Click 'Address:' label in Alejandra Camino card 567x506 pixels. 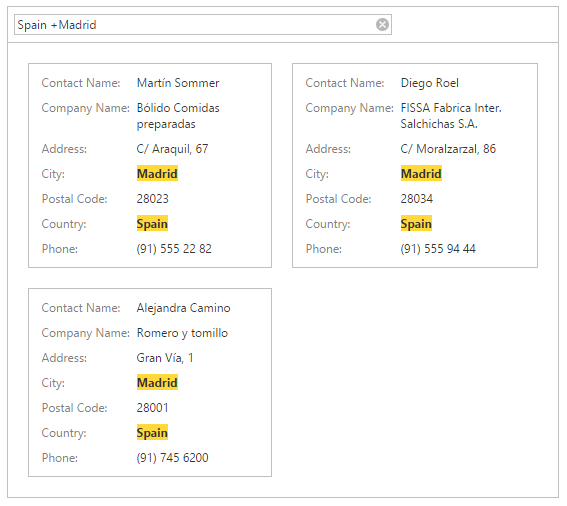(64, 358)
